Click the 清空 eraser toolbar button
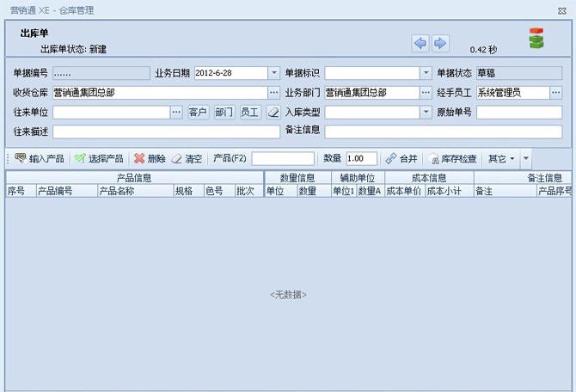Image resolution: width=576 pixels, height=392 pixels. coord(187,159)
